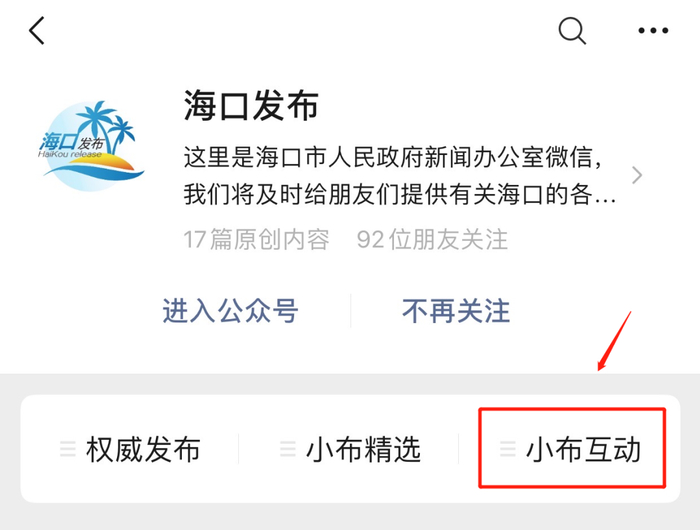
Task: Tap the menu lines icon beside 权威发布
Action: tap(68, 449)
